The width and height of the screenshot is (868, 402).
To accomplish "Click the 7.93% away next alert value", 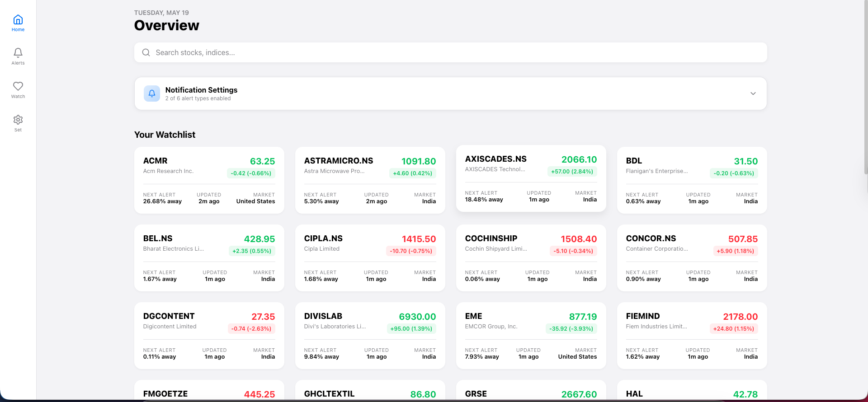I will pos(482,357).
